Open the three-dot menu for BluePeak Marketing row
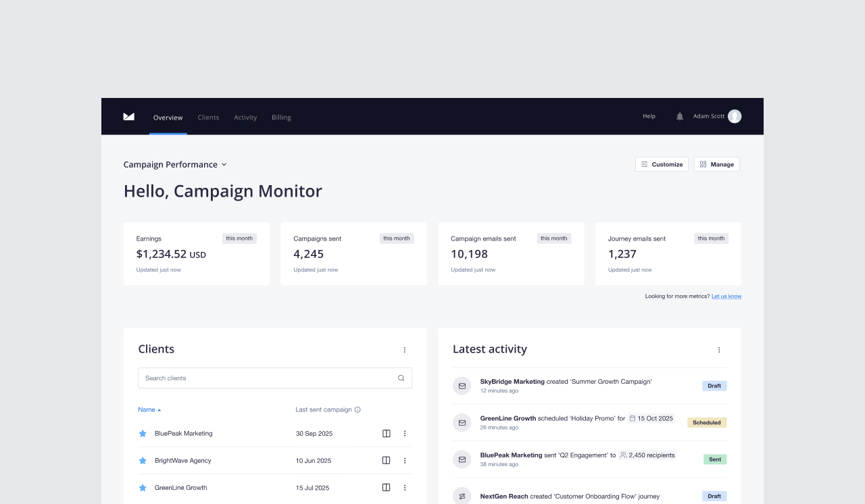The height and width of the screenshot is (504, 865). pyautogui.click(x=405, y=434)
